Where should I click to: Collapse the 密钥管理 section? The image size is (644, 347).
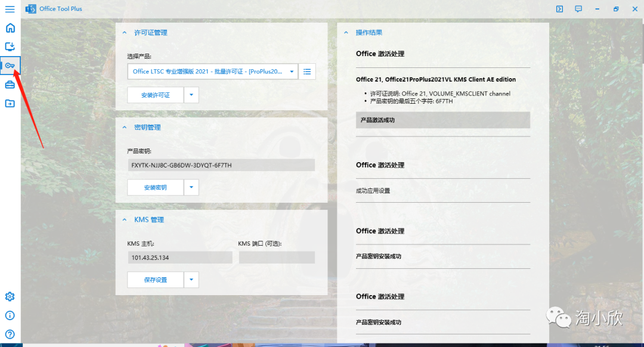tap(125, 128)
